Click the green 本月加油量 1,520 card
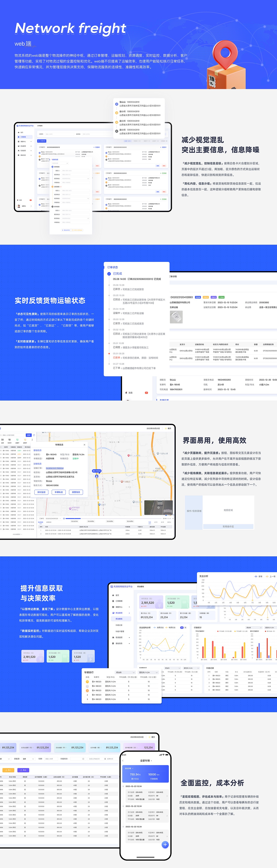The height and width of the screenshot is (868, 277). (x=177, y=602)
